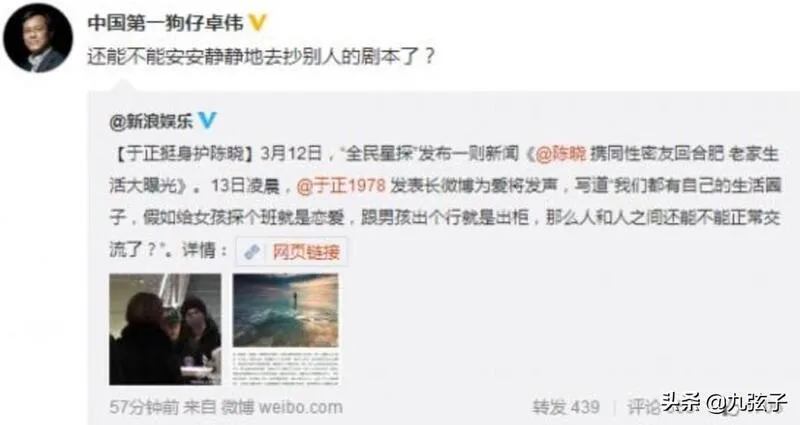Click the chain icon in 网页链接

tap(253, 252)
